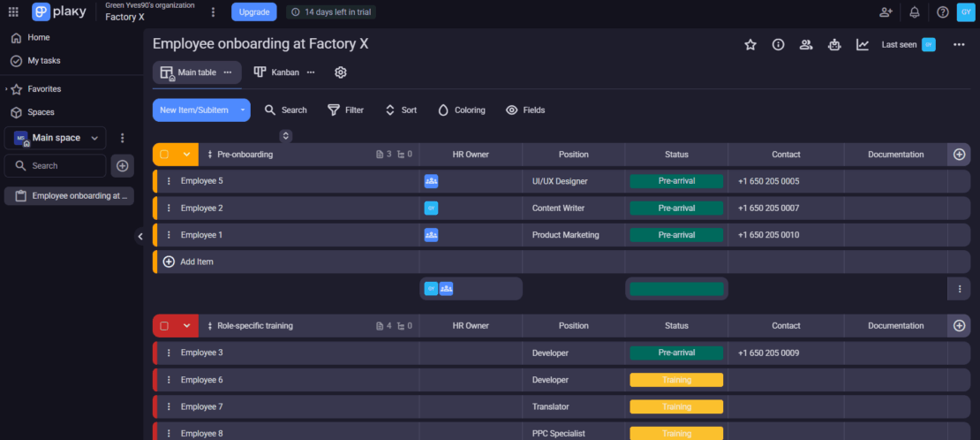
Task: Click Employee 2 HR Owner avatar
Action: click(431, 208)
